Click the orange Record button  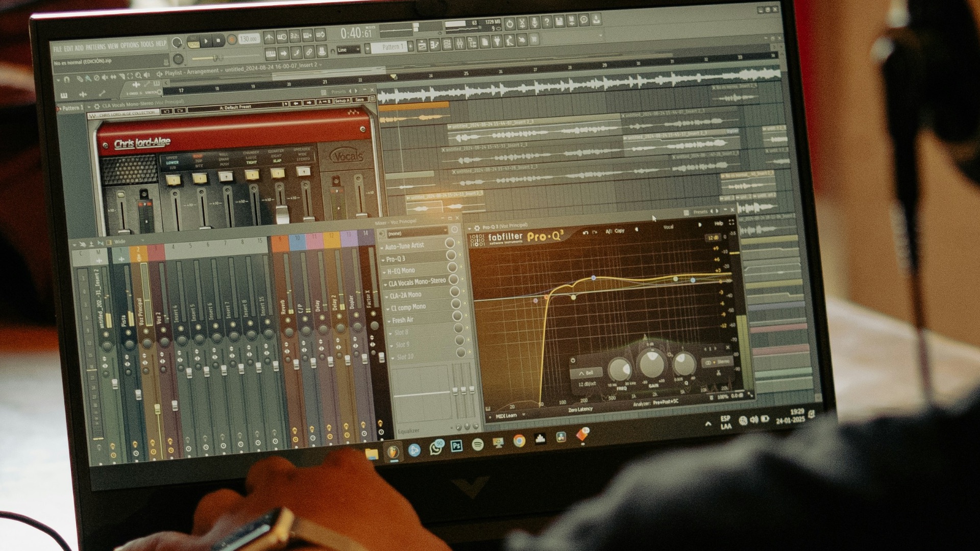pyautogui.click(x=231, y=40)
